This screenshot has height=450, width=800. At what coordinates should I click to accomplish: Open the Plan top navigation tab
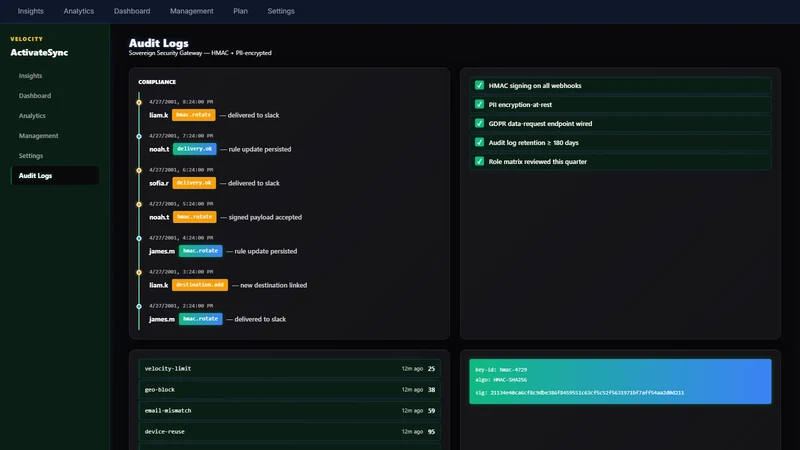[x=240, y=11]
